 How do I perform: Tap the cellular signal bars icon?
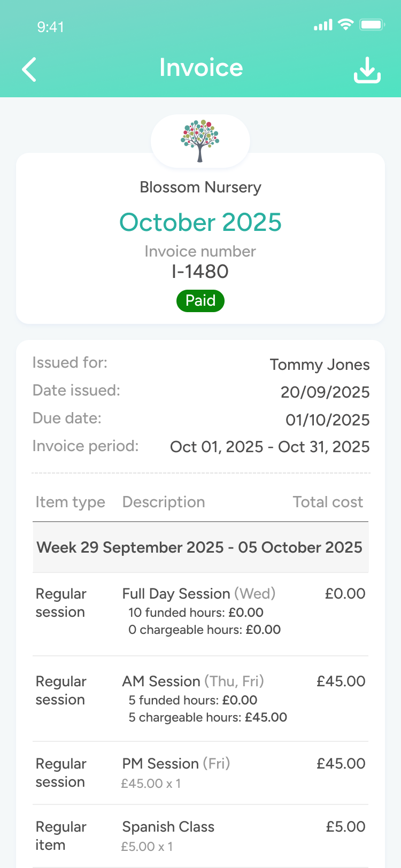tap(323, 25)
